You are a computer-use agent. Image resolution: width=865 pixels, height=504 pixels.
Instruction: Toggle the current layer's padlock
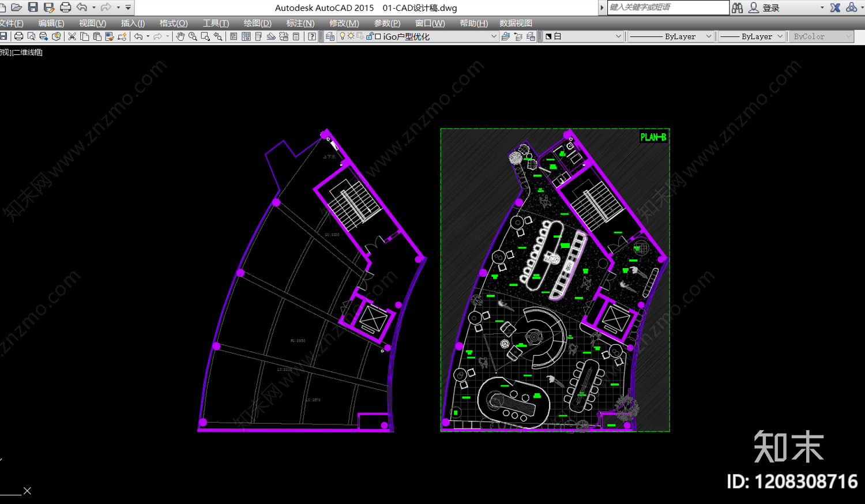click(x=370, y=36)
